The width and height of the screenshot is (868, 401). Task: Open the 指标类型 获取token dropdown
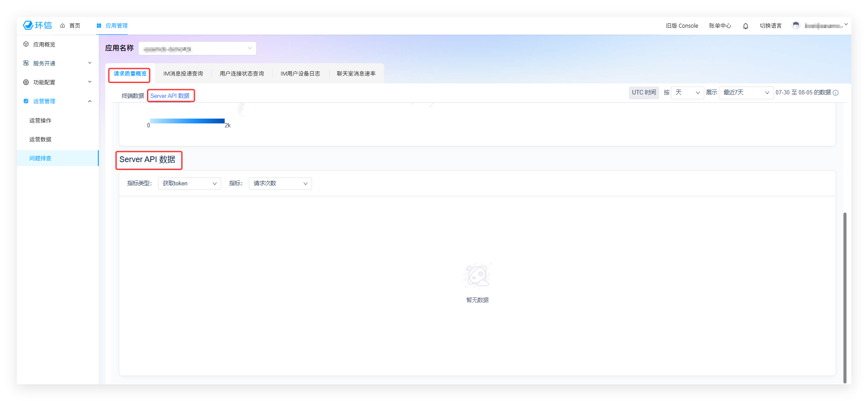point(189,184)
